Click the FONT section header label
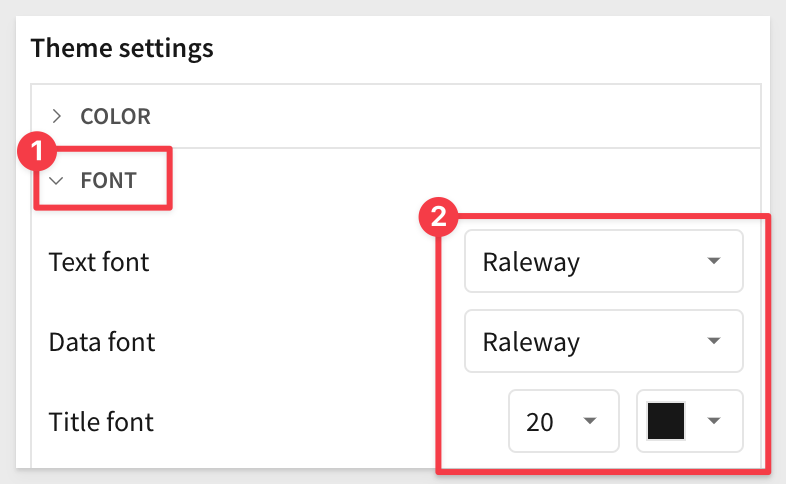Image resolution: width=786 pixels, height=484 pixels. click(108, 180)
